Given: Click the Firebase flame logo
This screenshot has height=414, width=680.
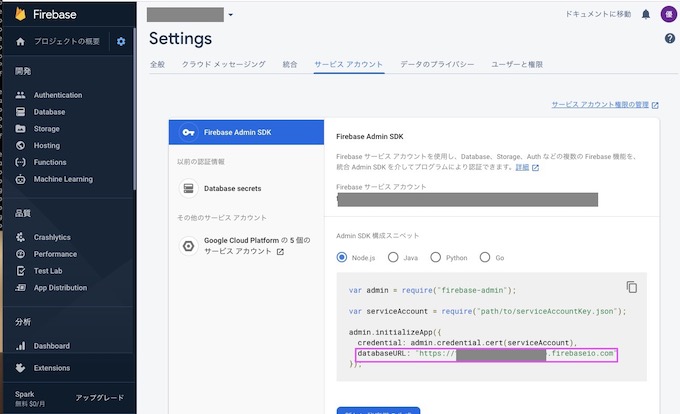Looking at the screenshot, I should pyautogui.click(x=20, y=14).
